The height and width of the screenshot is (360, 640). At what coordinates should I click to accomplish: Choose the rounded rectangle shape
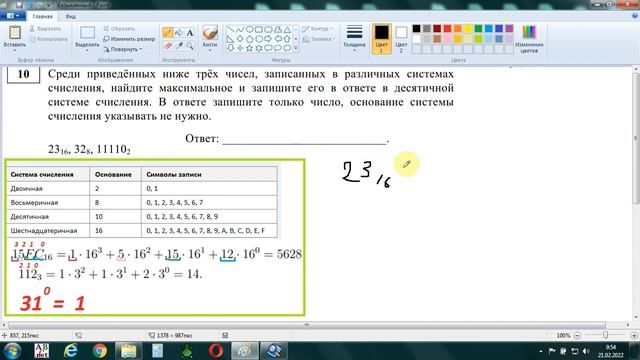click(x=268, y=29)
